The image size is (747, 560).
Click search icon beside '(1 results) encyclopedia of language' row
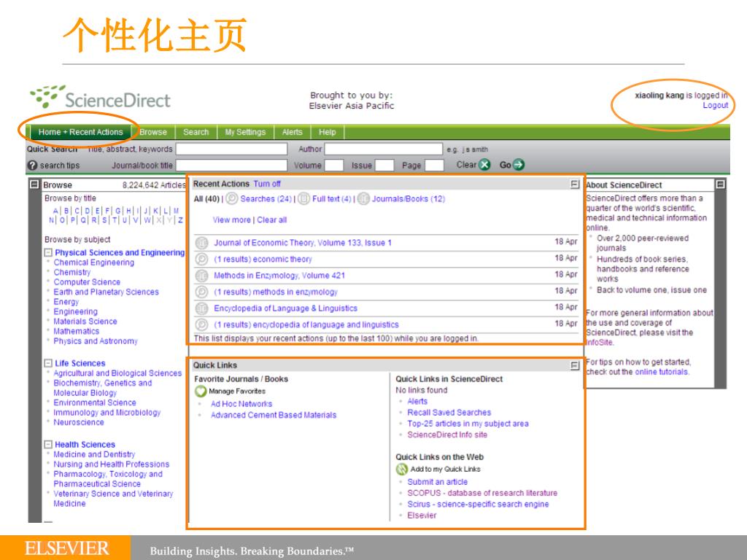pyautogui.click(x=202, y=324)
